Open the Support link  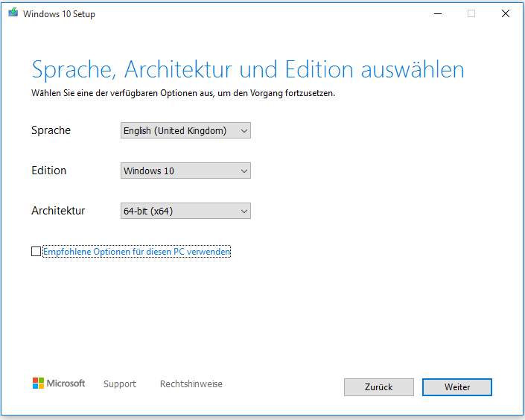tap(120, 384)
